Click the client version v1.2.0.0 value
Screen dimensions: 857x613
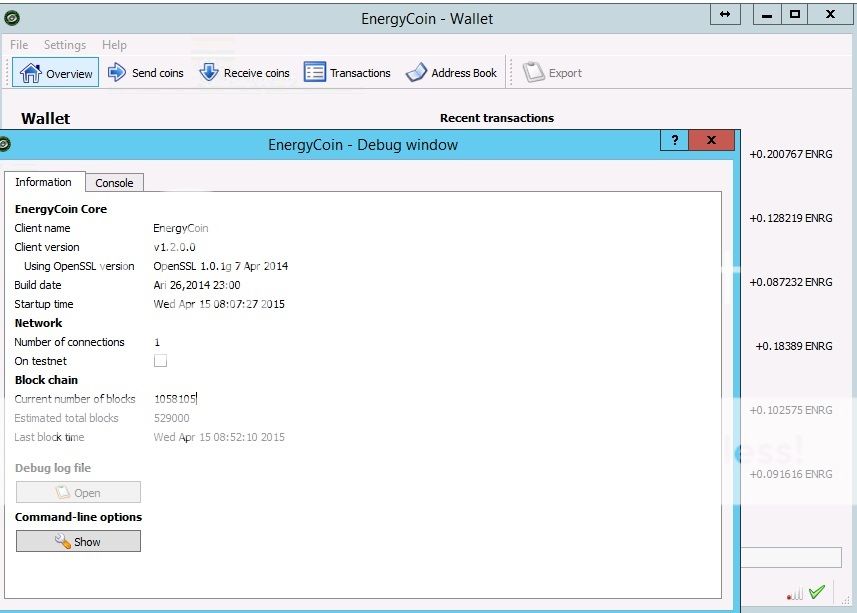coord(174,247)
